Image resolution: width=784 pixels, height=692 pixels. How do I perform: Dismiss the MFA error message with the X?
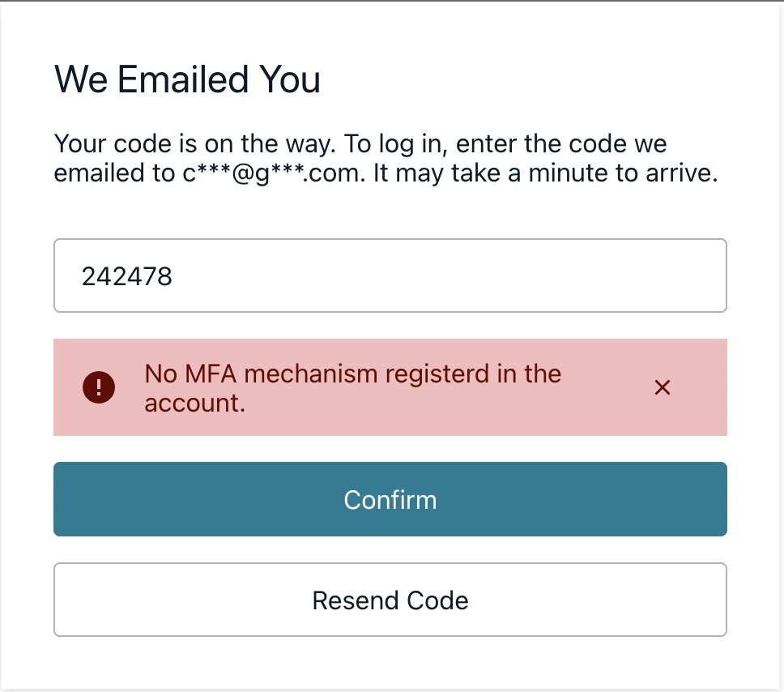[663, 387]
